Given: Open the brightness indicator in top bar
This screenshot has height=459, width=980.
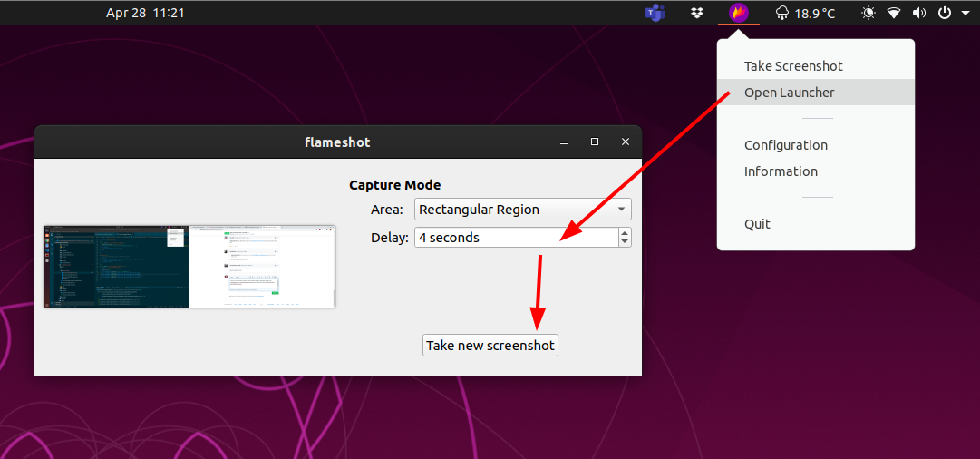Looking at the screenshot, I should point(868,13).
